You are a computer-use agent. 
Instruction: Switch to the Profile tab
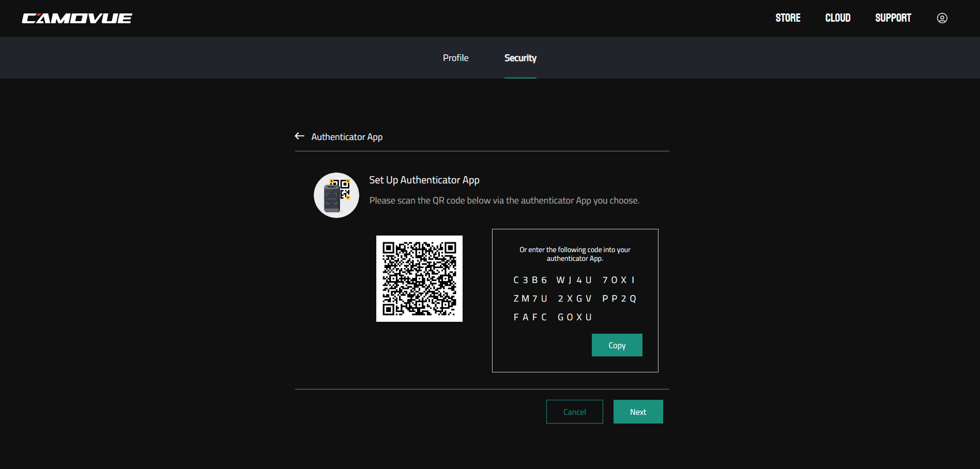[455, 58]
